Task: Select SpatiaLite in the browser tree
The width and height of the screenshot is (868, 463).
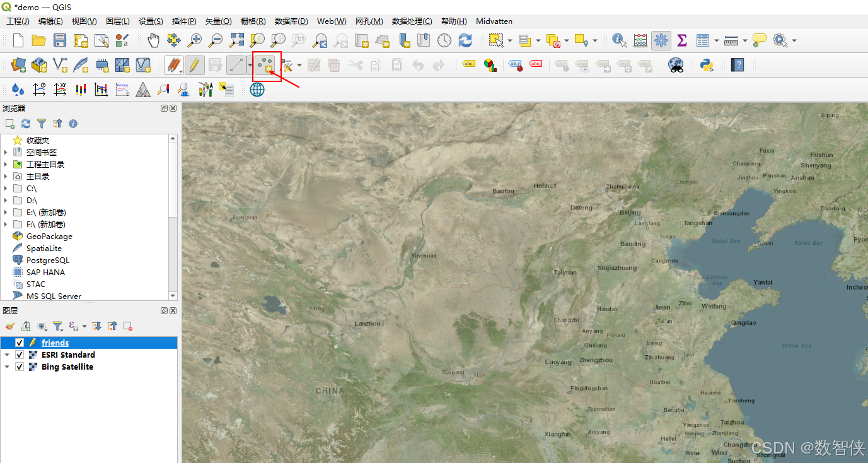Action: 44,248
